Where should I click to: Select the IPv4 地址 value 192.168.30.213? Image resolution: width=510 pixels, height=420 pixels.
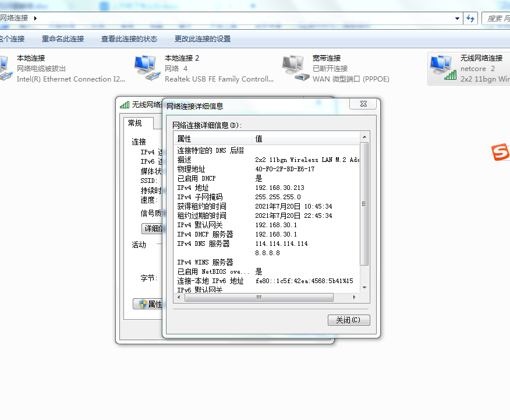pos(279,188)
